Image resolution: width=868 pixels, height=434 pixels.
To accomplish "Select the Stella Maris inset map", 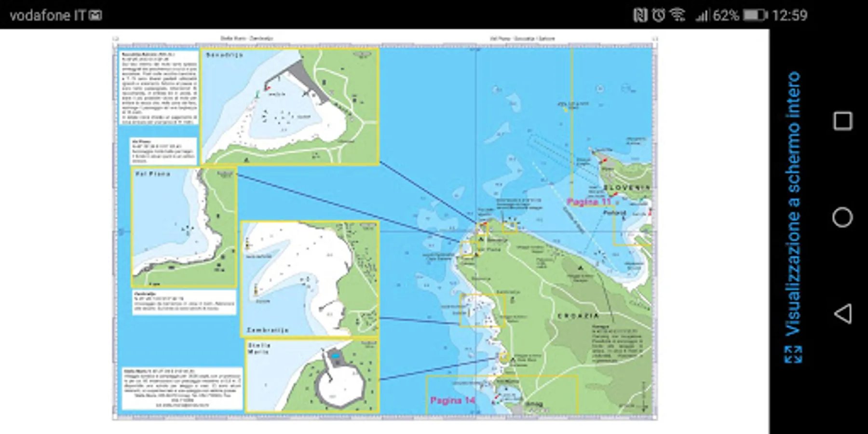I will tap(312, 376).
